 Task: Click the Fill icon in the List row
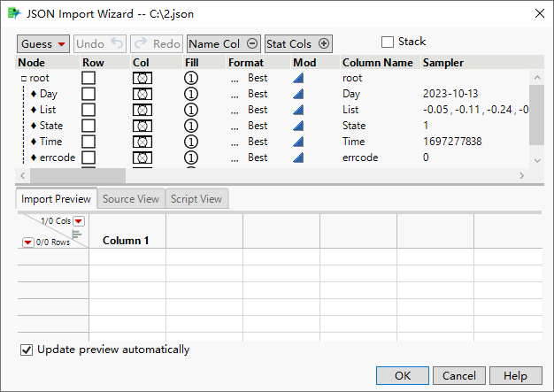click(x=191, y=110)
